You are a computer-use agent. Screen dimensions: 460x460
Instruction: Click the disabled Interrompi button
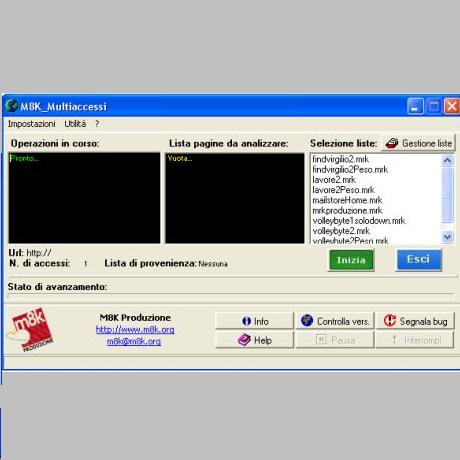tap(415, 340)
